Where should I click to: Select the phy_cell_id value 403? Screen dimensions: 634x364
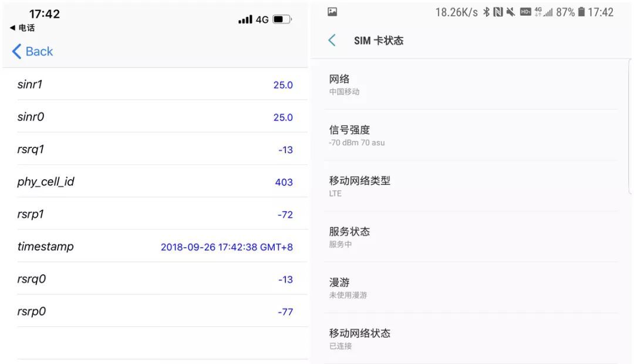click(284, 182)
